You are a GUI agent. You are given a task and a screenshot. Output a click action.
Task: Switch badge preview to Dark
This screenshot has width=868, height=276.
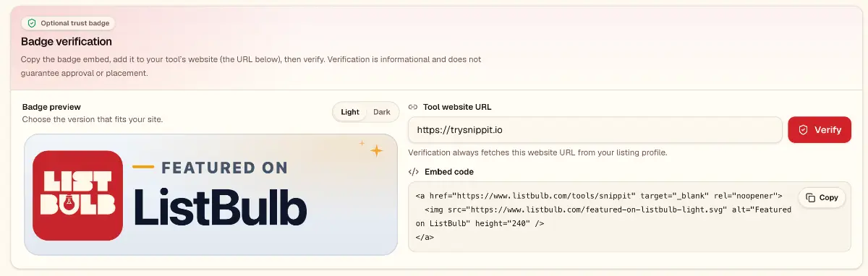[382, 112]
